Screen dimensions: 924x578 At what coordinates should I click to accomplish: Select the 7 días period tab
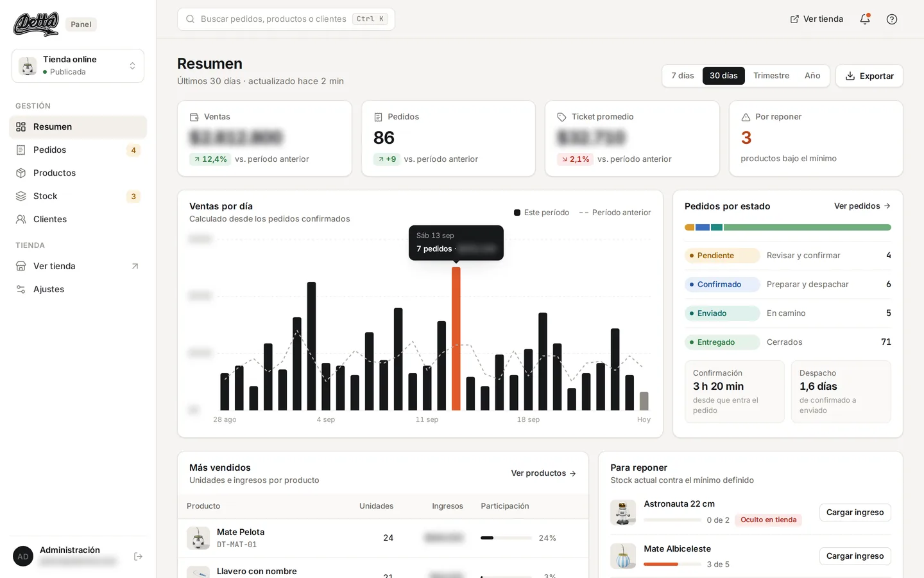[683, 76]
